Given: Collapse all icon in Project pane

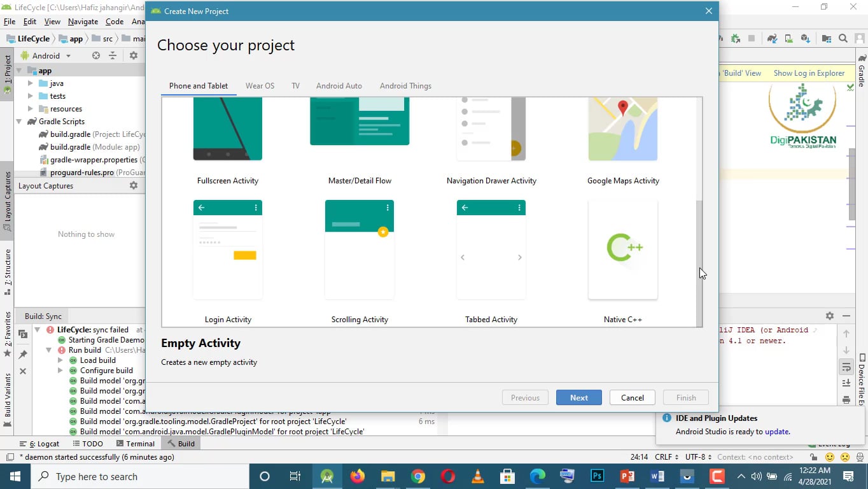Looking at the screenshot, I should click(113, 55).
